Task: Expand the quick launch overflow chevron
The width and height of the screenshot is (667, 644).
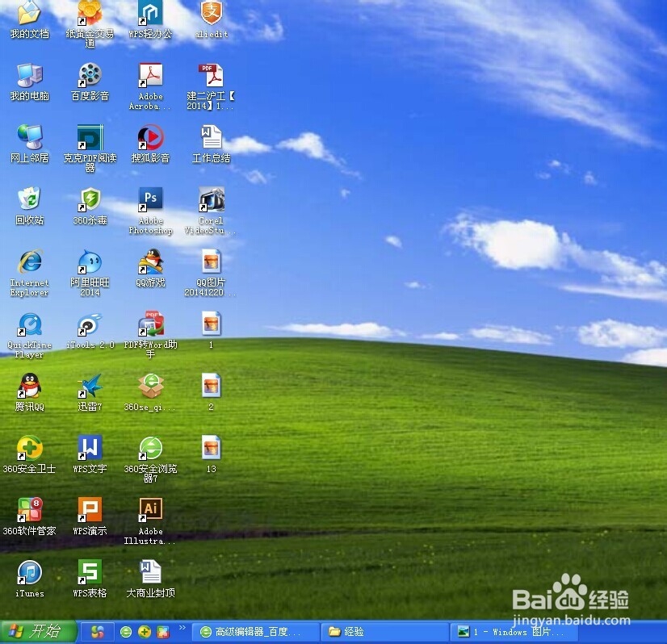Action: [x=182, y=627]
